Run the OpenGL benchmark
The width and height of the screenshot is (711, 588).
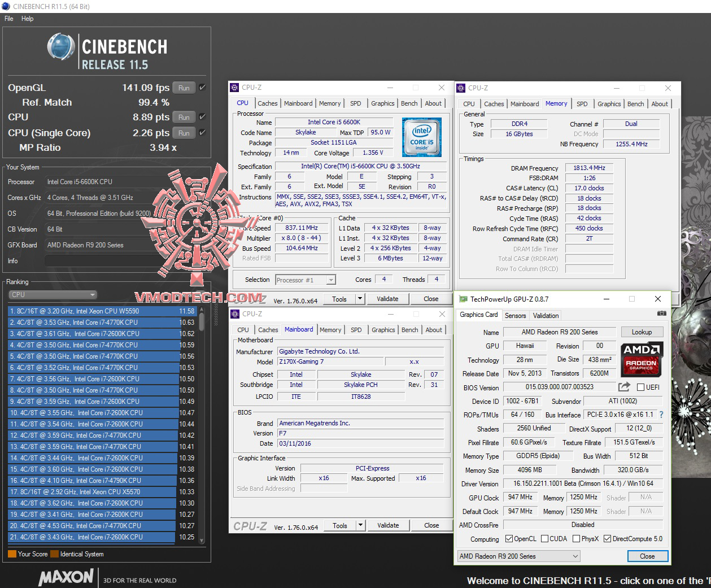tap(184, 88)
